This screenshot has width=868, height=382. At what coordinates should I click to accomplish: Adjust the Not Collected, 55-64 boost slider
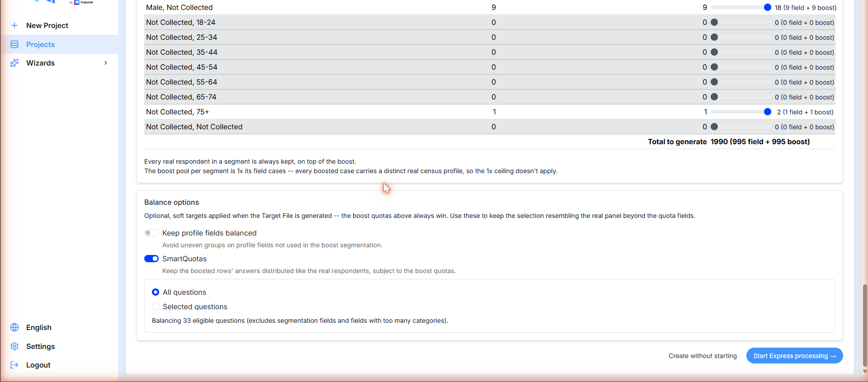741,82
